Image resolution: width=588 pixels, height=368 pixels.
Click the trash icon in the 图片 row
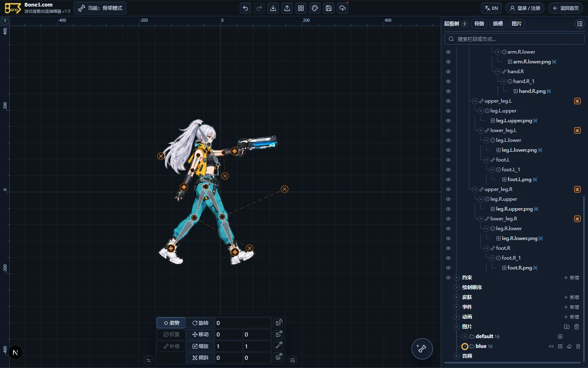[577, 327]
